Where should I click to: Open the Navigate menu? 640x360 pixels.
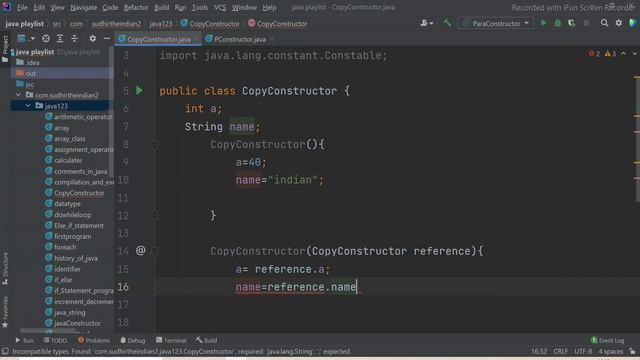pos(84,7)
